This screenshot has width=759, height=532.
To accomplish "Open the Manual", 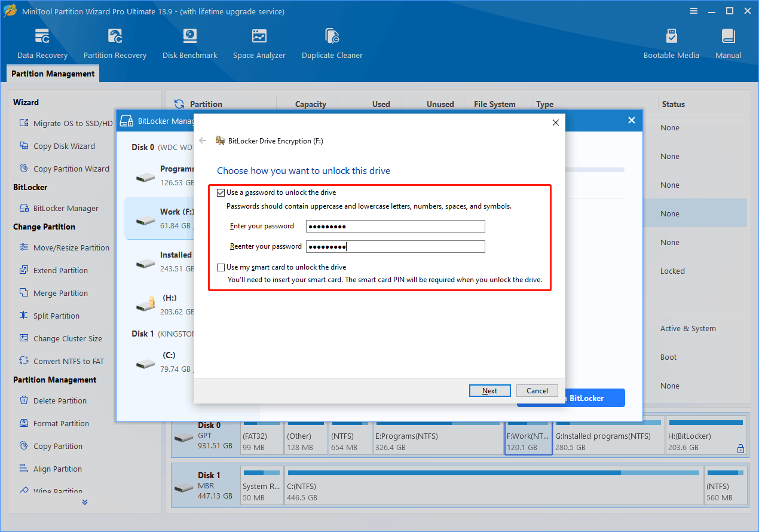I will [x=728, y=44].
